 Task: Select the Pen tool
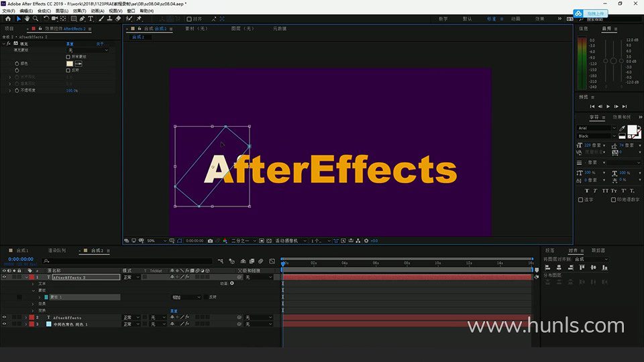82,19
